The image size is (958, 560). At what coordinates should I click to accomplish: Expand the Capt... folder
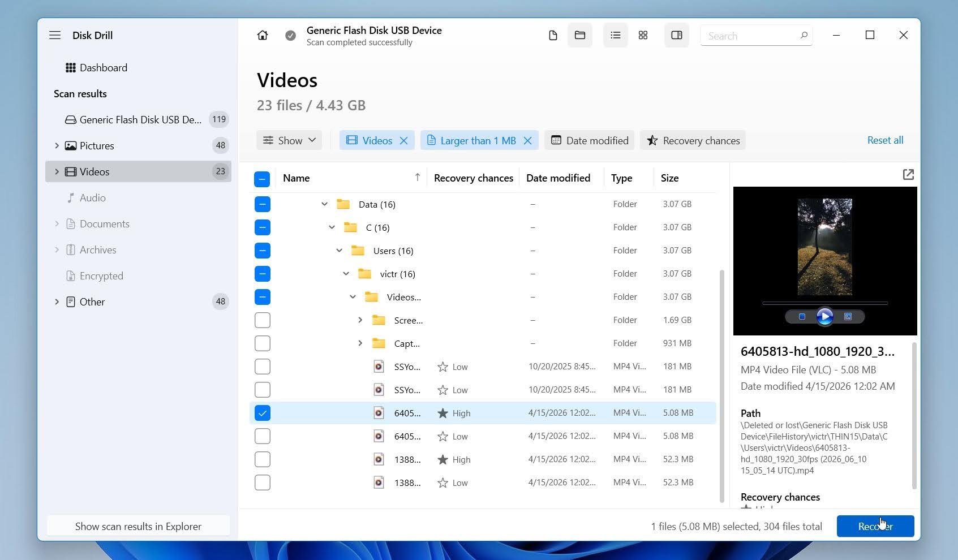[360, 343]
